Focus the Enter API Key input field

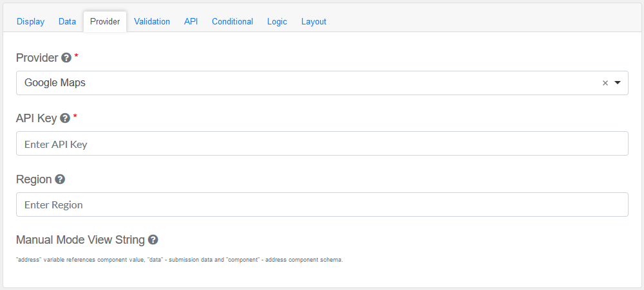322,143
